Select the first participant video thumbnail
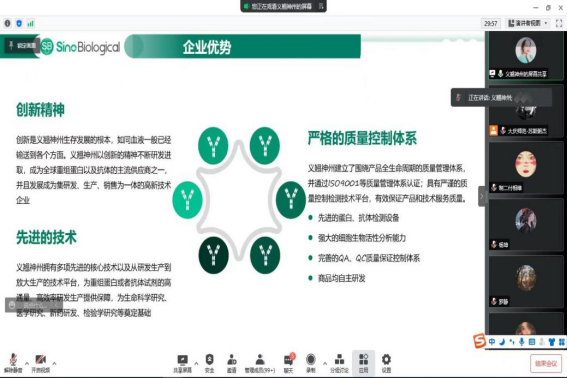 click(x=525, y=56)
